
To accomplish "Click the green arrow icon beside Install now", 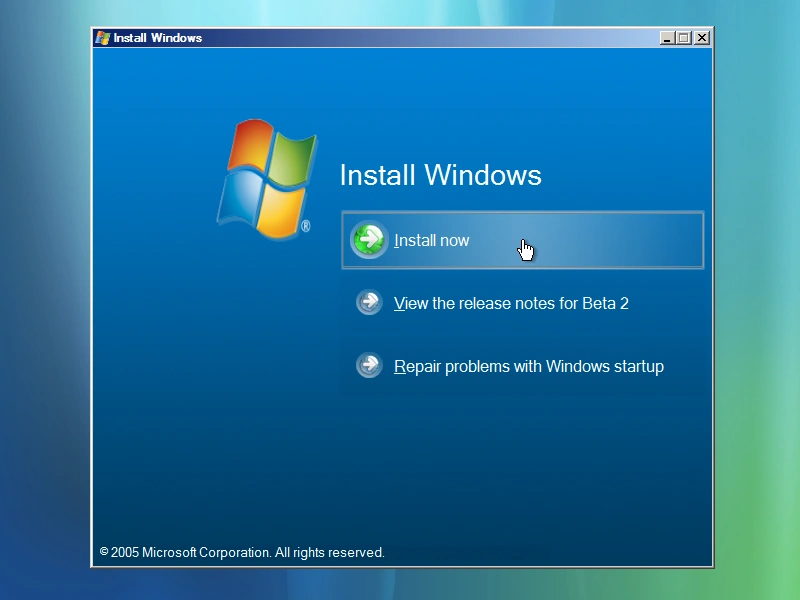I will 369,240.
